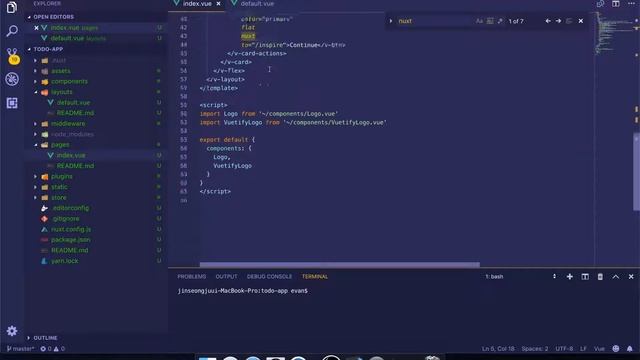Select the index.vue editor tab
The width and height of the screenshot is (640, 360).
point(197,4)
